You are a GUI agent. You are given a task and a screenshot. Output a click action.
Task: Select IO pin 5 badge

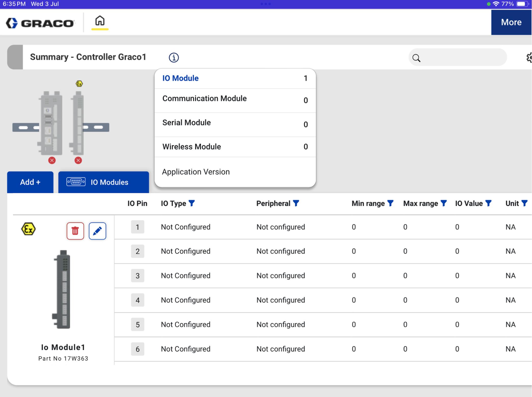click(137, 324)
